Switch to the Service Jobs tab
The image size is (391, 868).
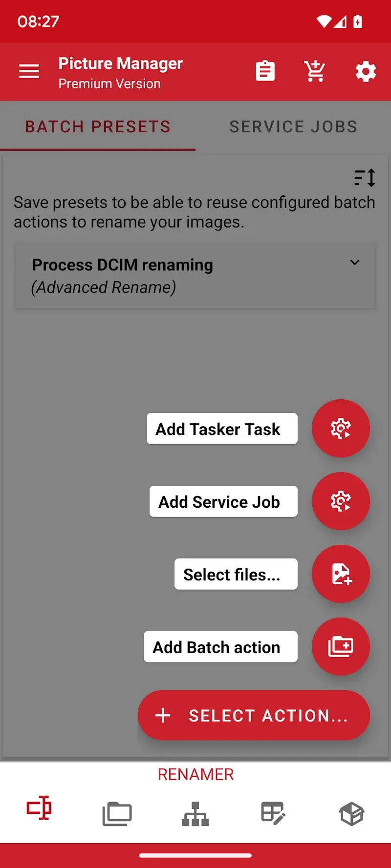(x=293, y=127)
